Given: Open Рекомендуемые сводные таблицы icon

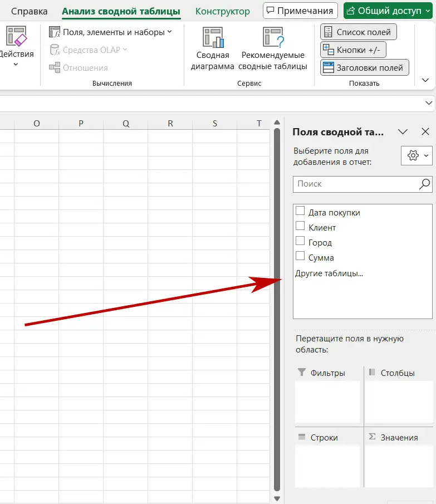Looking at the screenshot, I should (x=273, y=37).
